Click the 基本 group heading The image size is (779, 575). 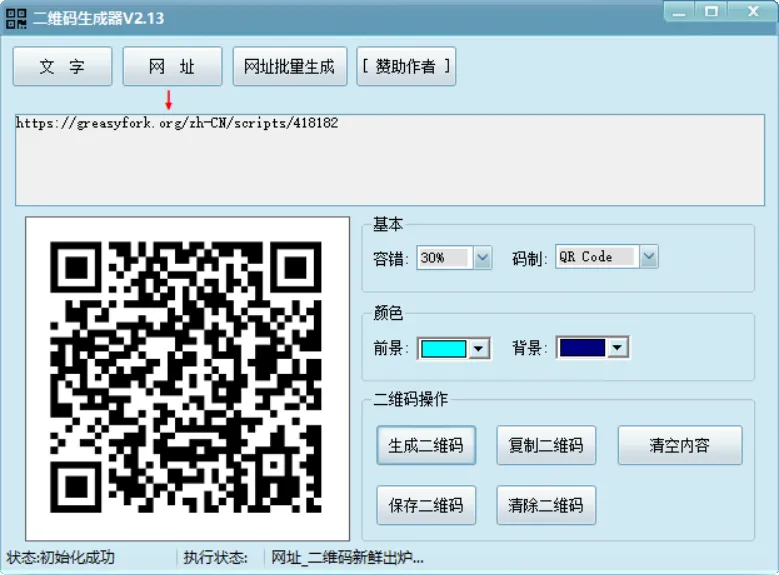(x=388, y=225)
